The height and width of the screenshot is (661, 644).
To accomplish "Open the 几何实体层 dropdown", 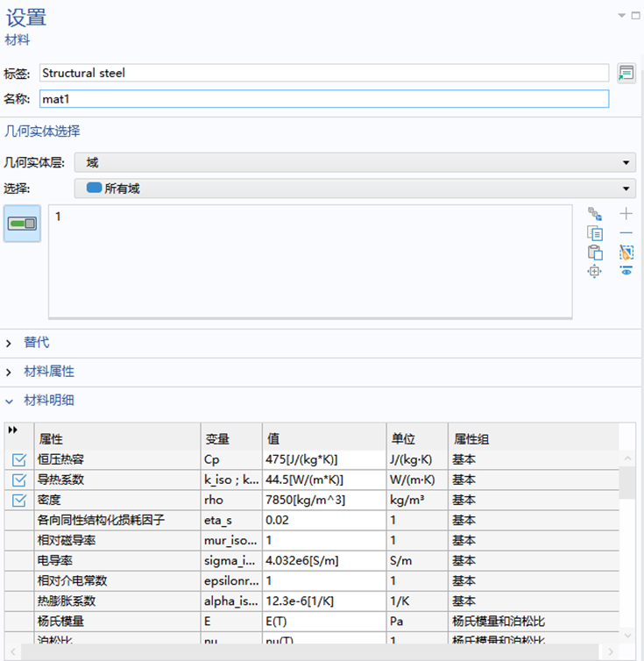I will pos(355,163).
